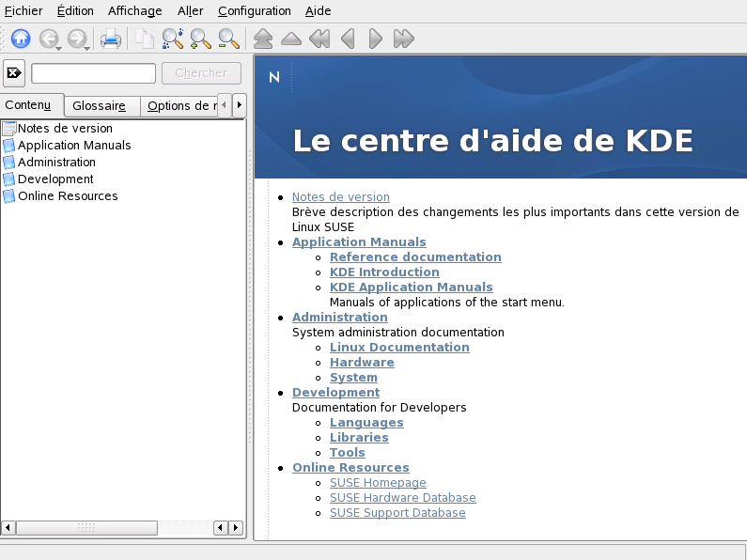The width and height of the screenshot is (747, 560).
Task: Go to next page right arrow
Action: point(376,39)
